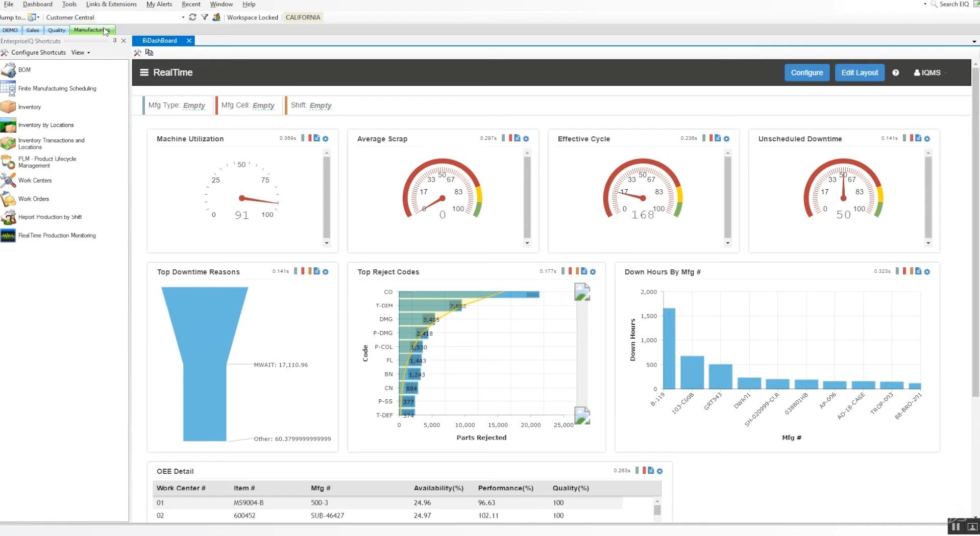
Task: Toggle the RealTime hamburger menu
Action: coord(144,72)
